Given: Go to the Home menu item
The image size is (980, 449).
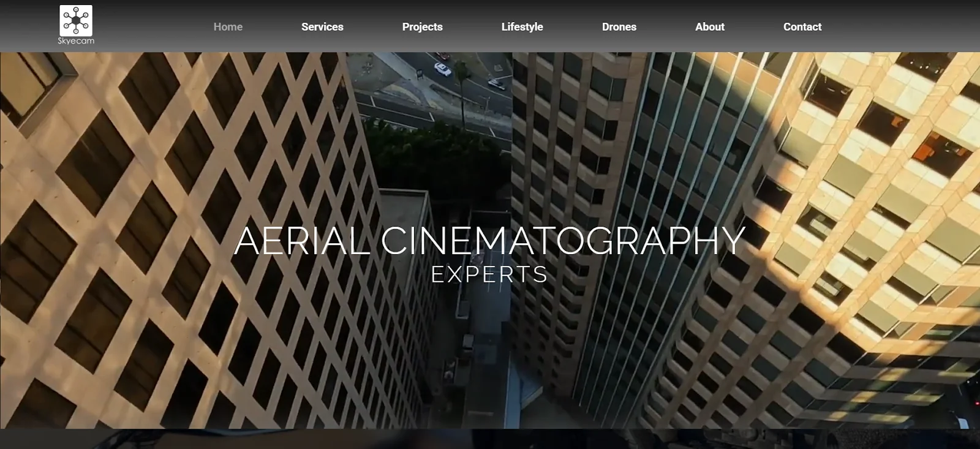Looking at the screenshot, I should [x=228, y=27].
